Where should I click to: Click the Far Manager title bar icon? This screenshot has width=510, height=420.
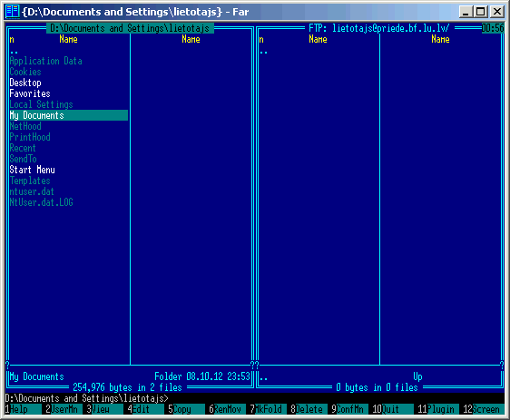tap(13, 12)
